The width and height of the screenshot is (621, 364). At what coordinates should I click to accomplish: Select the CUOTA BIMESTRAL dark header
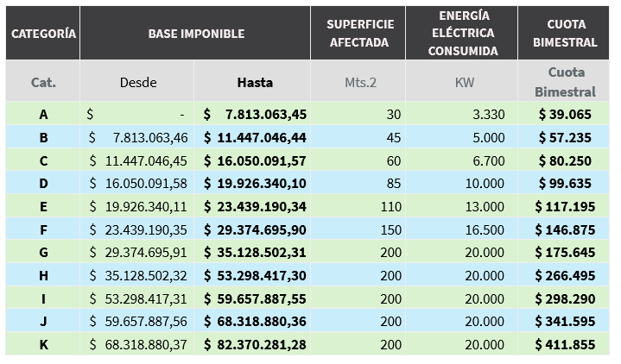coord(567,34)
